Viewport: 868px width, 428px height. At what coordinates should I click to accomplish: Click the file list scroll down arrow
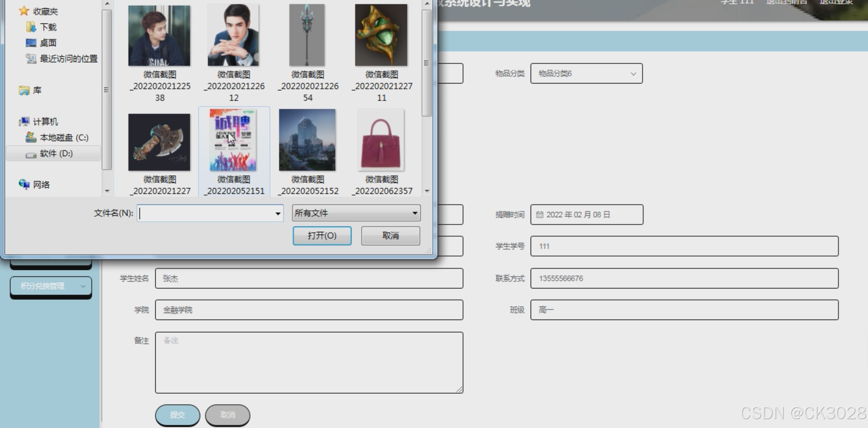tap(427, 191)
